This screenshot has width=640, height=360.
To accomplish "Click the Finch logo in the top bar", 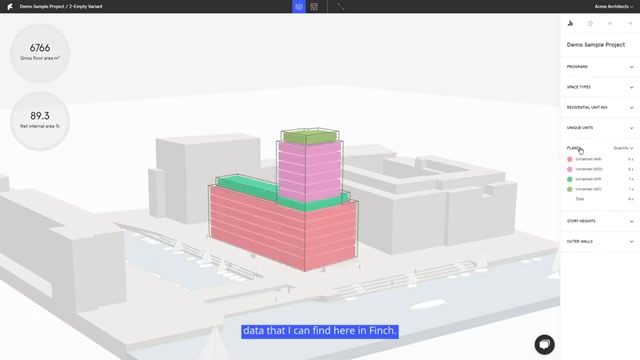I will (x=10, y=7).
